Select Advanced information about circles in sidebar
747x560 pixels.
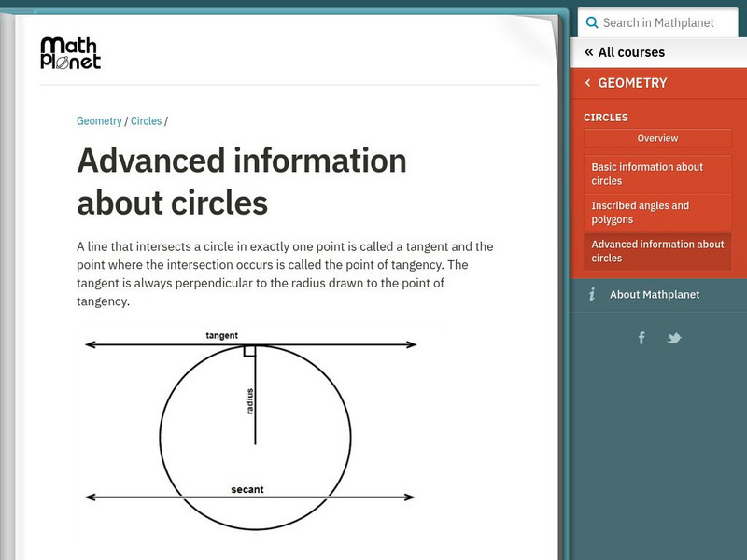pos(657,251)
